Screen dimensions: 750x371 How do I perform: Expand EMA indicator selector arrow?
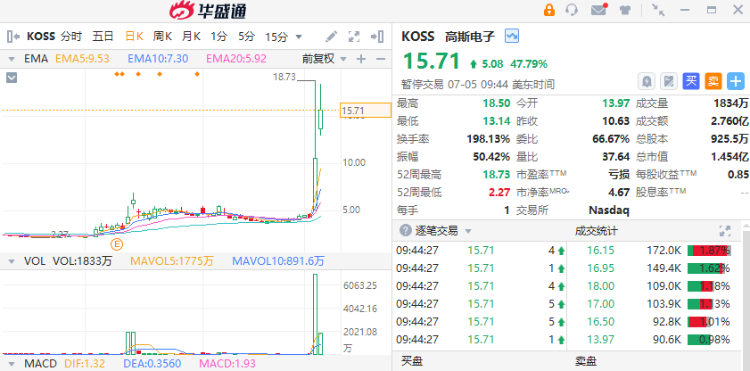pyautogui.click(x=11, y=59)
